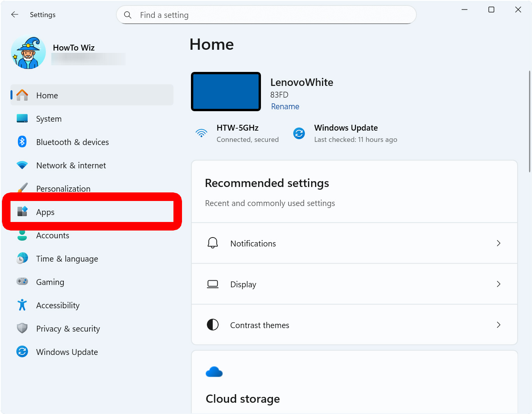Click the Windows Update sync icon in sidebar
This screenshot has width=532, height=414.
22,352
